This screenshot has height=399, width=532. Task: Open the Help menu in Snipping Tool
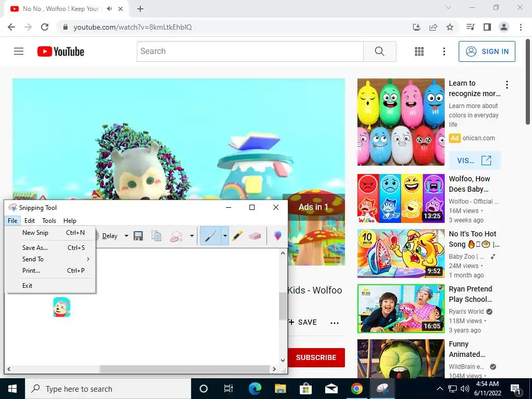click(70, 220)
